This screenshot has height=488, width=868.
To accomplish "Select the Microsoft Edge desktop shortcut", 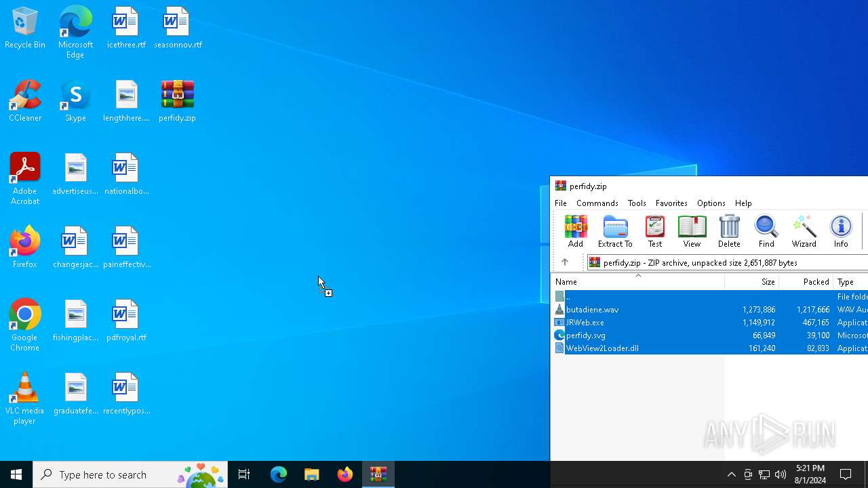I will tap(75, 33).
